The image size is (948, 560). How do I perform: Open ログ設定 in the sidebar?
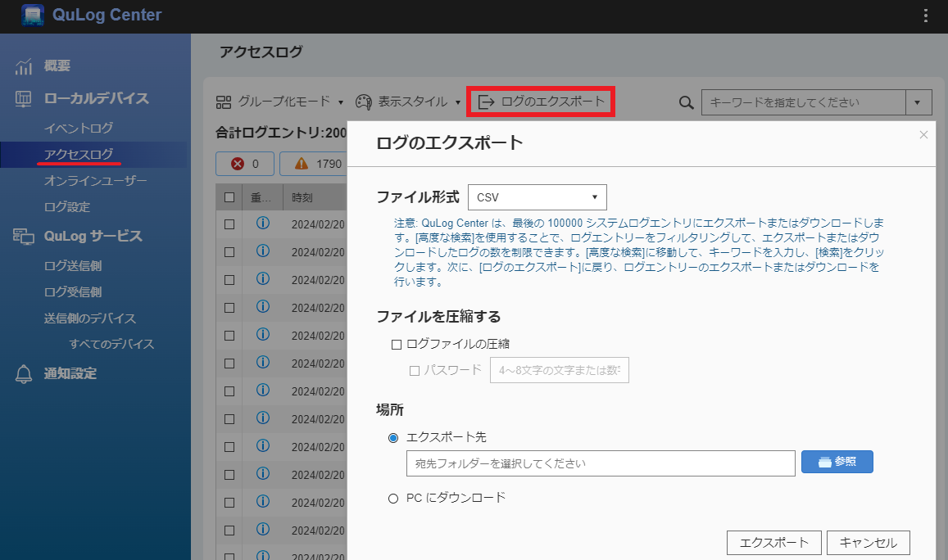tap(67, 206)
